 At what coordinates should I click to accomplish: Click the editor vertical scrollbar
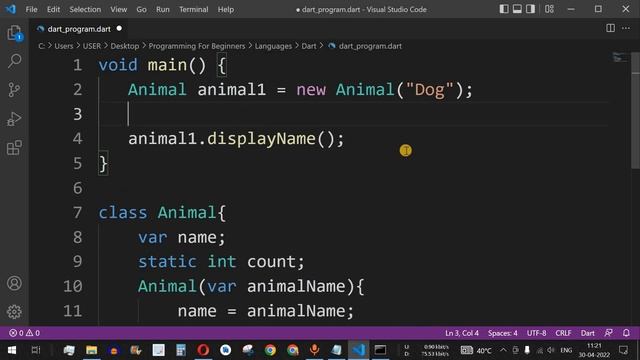636,110
